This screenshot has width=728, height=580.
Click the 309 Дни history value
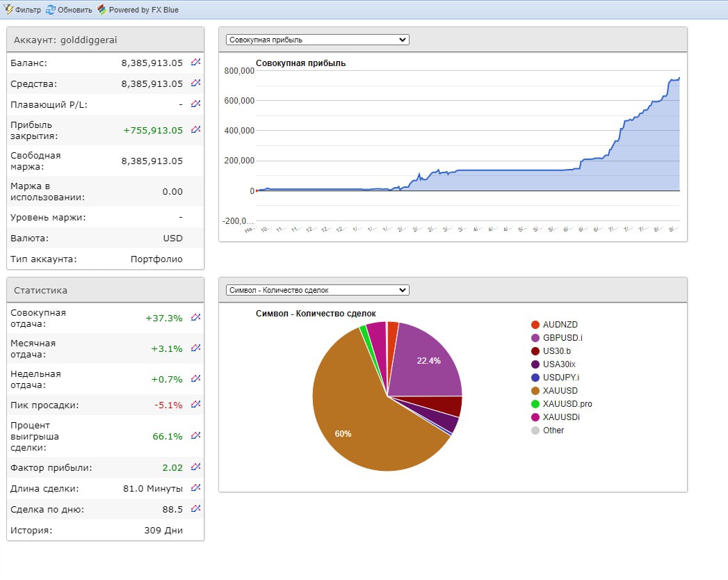(163, 531)
